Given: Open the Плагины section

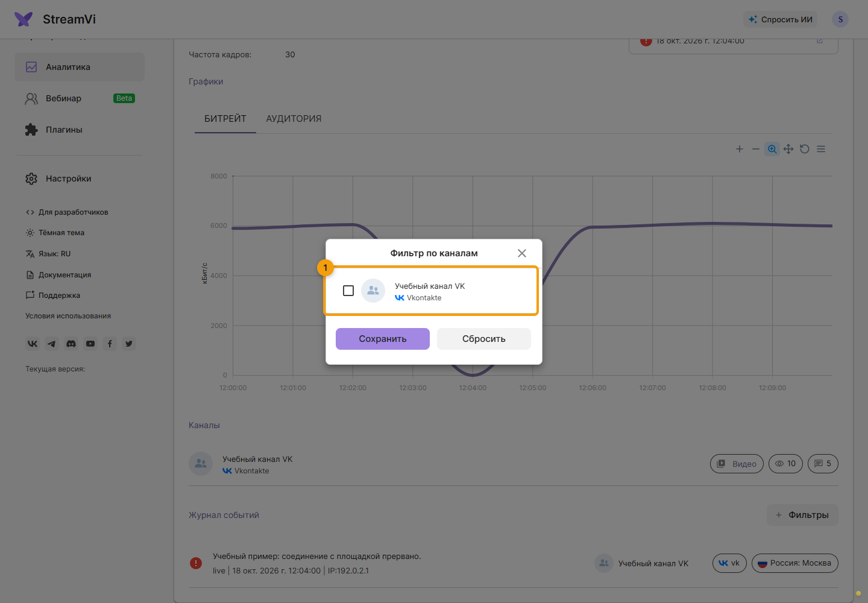Looking at the screenshot, I should [x=80, y=130].
